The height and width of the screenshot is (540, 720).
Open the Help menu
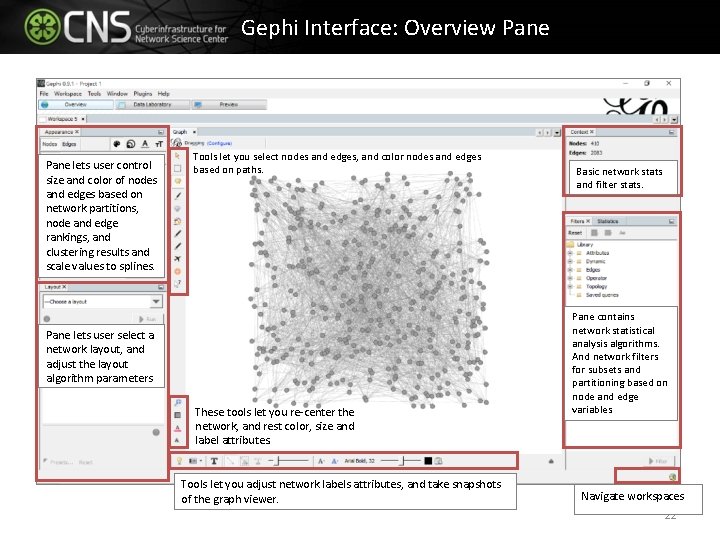(x=163, y=94)
